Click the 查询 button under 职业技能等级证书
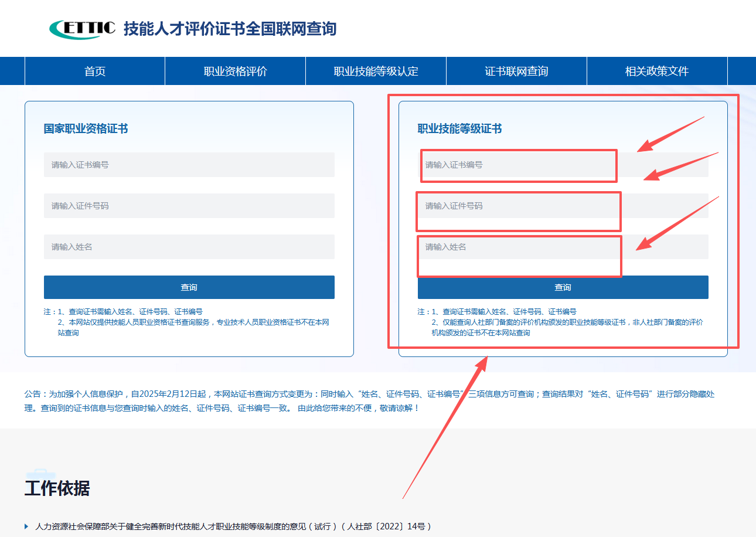Screen dimensions: 756x537 pos(563,287)
